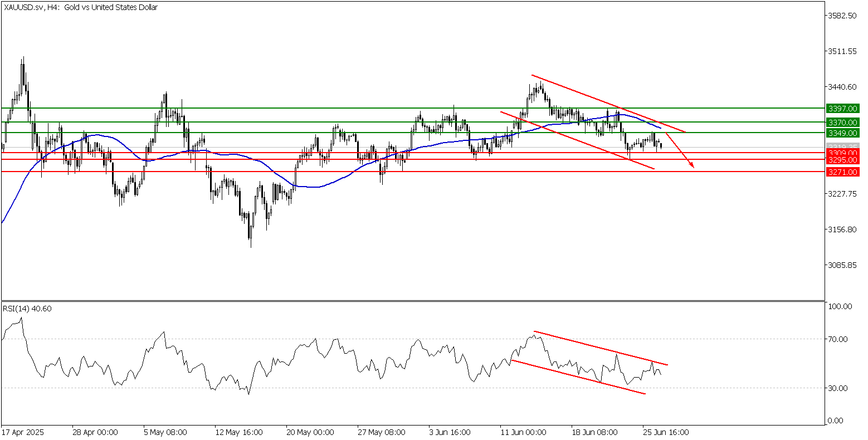This screenshot has height=440, width=868.
Task: Click the green 3397.00 resistance price label
Action: coord(842,108)
